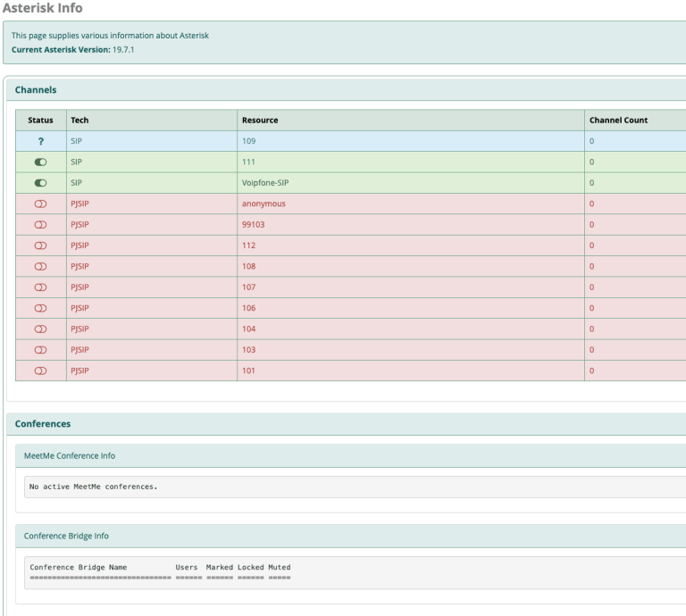The width and height of the screenshot is (686, 616).
Task: Click the anonymous PJSIP resource entry
Action: click(264, 204)
